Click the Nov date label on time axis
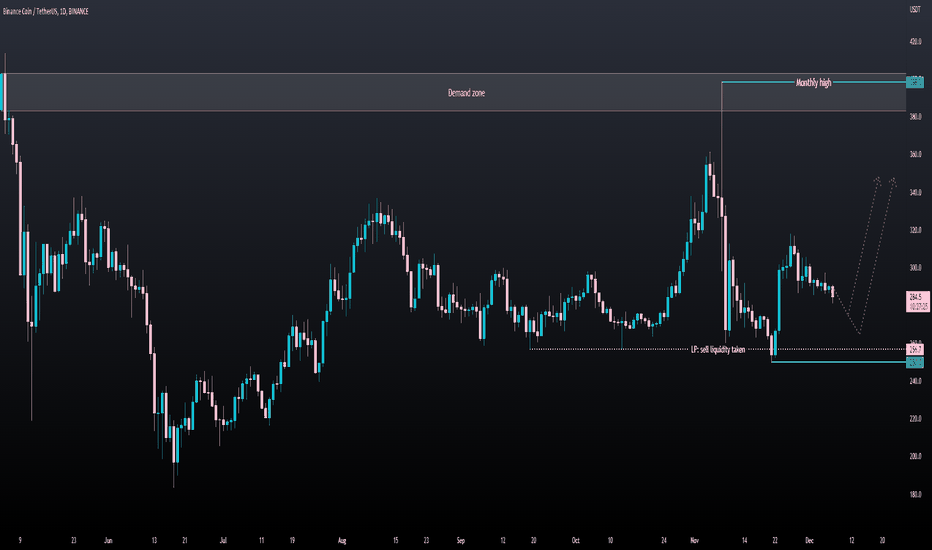 [x=694, y=540]
